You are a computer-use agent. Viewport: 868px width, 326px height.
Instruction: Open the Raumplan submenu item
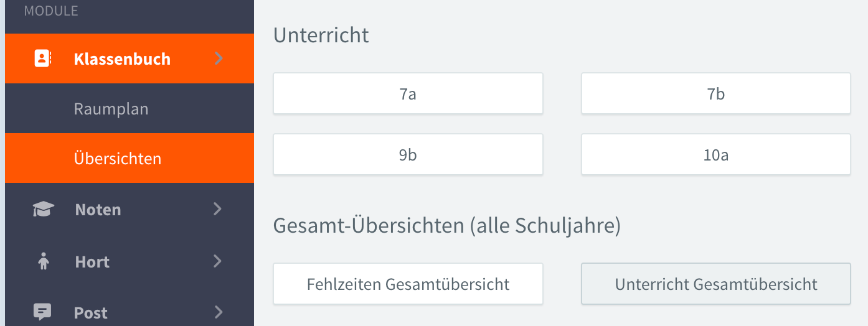[x=111, y=109]
